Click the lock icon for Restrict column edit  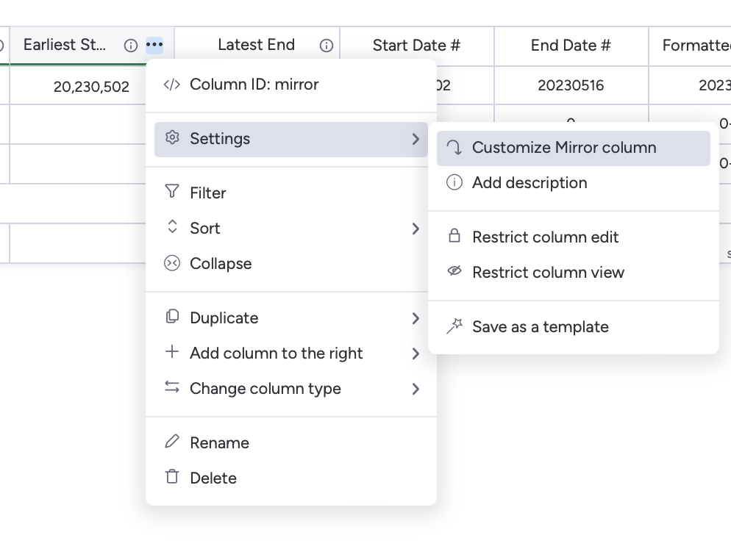[455, 237]
